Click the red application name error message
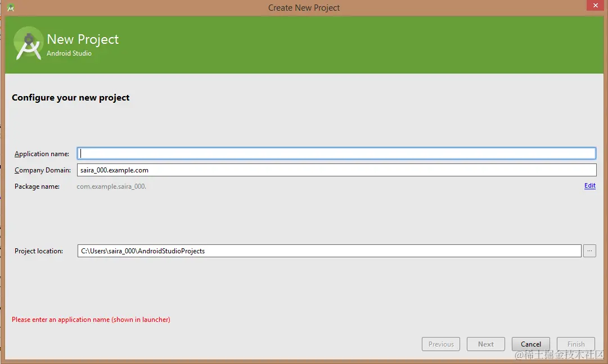 pyautogui.click(x=91, y=320)
